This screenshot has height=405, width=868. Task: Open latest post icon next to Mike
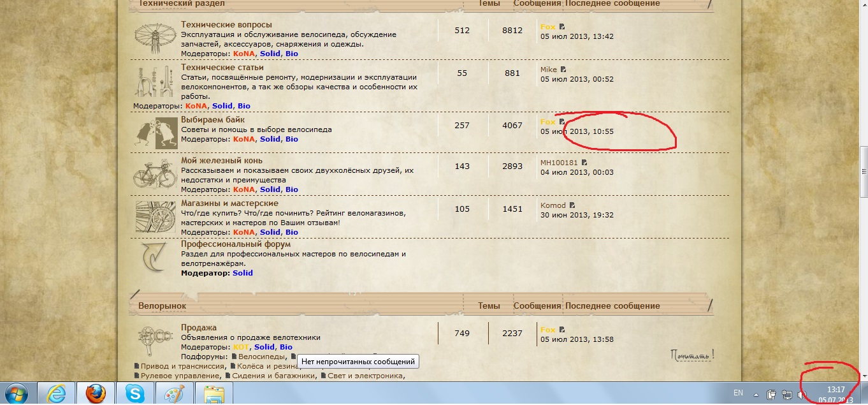click(563, 70)
